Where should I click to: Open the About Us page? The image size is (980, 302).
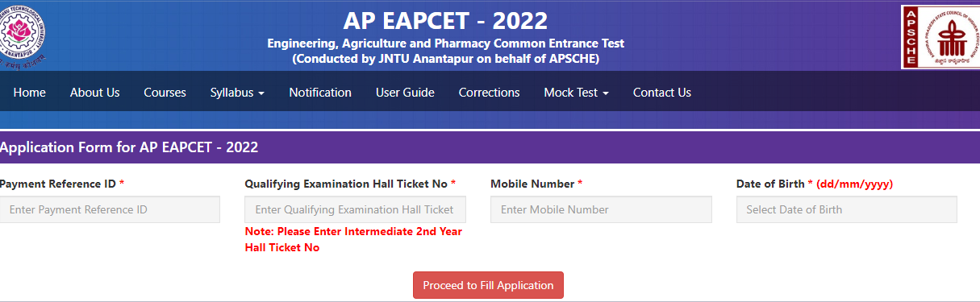tap(94, 93)
